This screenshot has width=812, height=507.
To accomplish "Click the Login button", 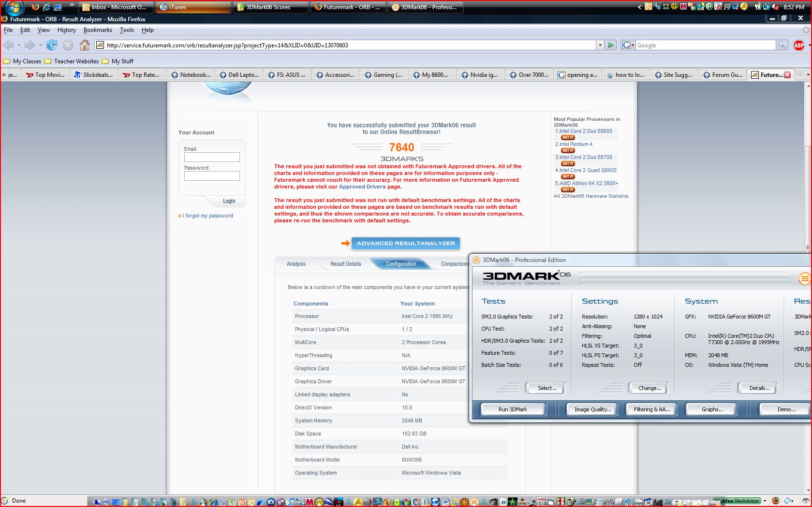I will [229, 201].
